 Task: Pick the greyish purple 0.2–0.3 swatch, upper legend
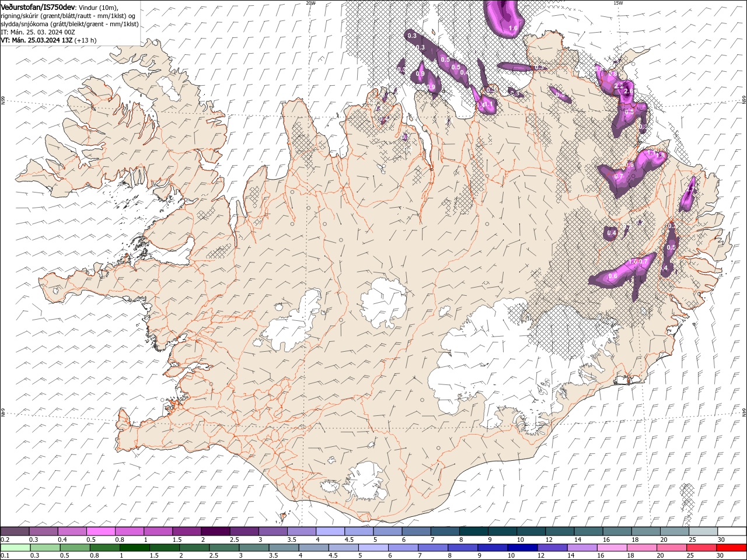coord(15,531)
